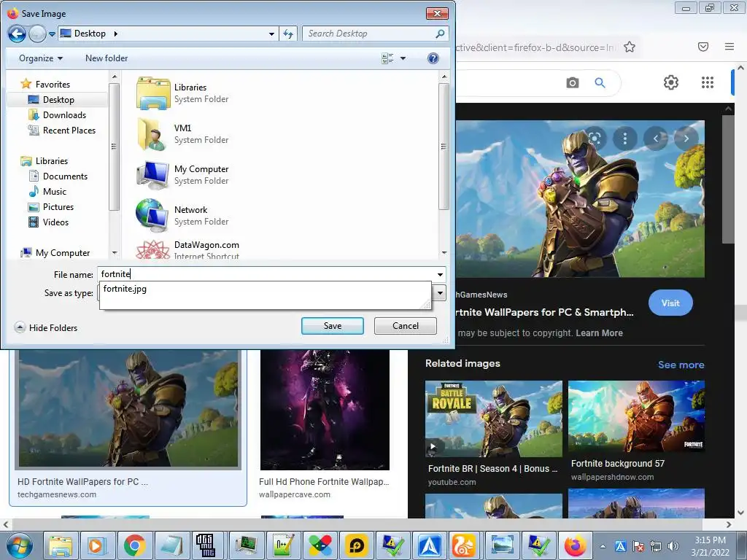The height and width of the screenshot is (560, 747).
Task: Click the refresh folder icon
Action: pyautogui.click(x=288, y=34)
